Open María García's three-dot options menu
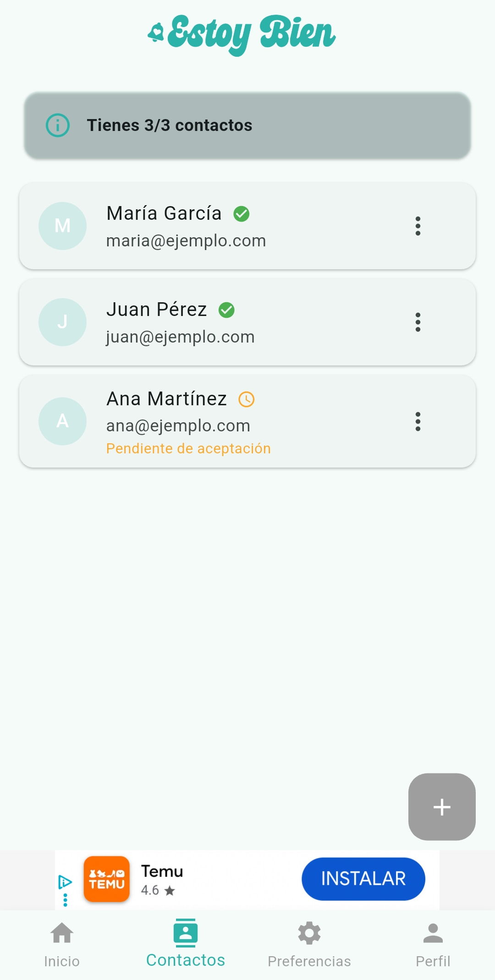This screenshot has width=495, height=980. (418, 226)
